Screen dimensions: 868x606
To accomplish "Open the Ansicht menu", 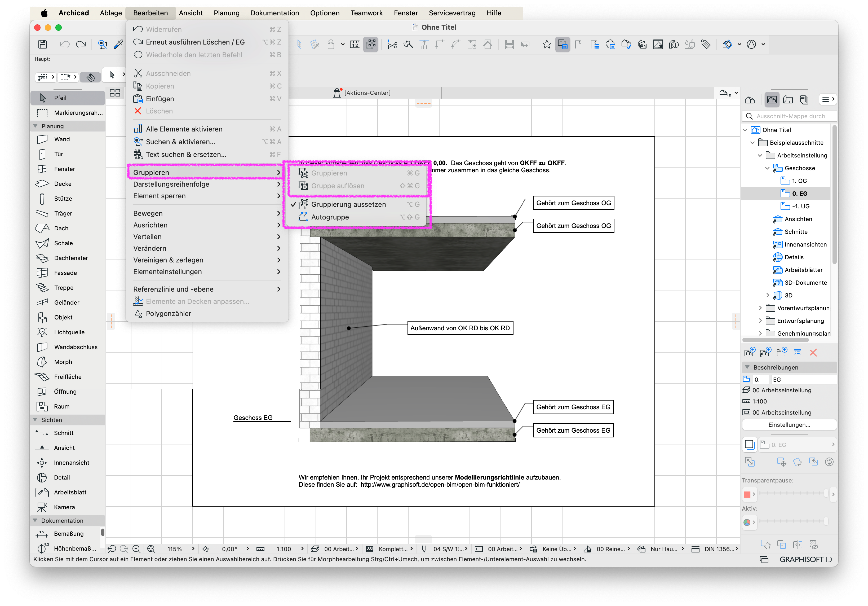I will 191,13.
